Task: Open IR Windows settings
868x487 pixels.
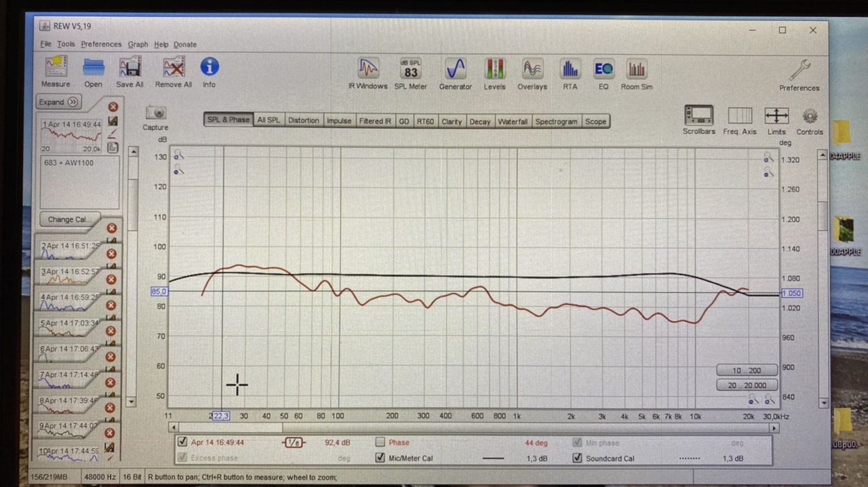Action: point(368,69)
